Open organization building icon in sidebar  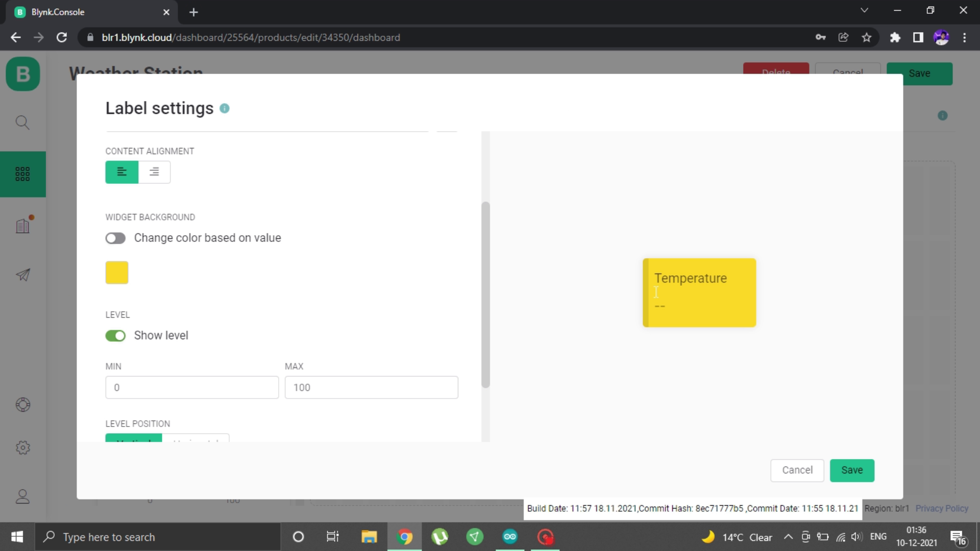[22, 226]
